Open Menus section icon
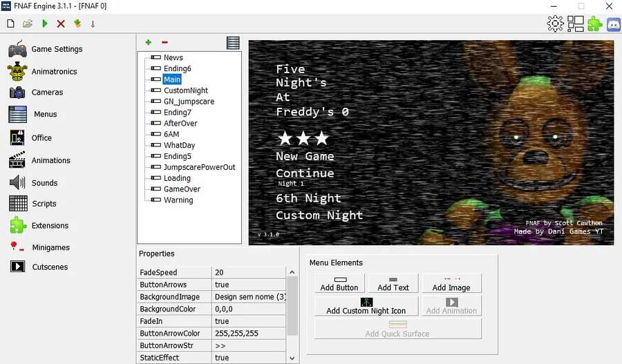 coord(17,114)
